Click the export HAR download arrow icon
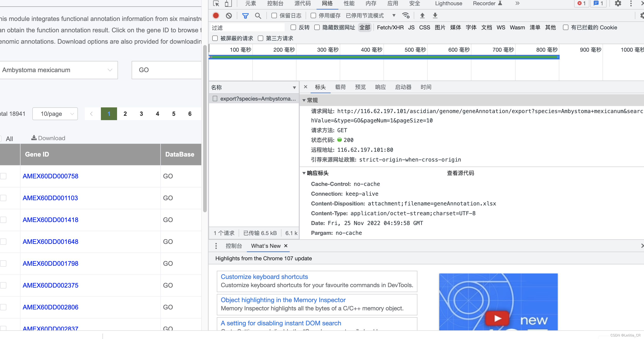This screenshot has height=339, width=644. [435, 15]
